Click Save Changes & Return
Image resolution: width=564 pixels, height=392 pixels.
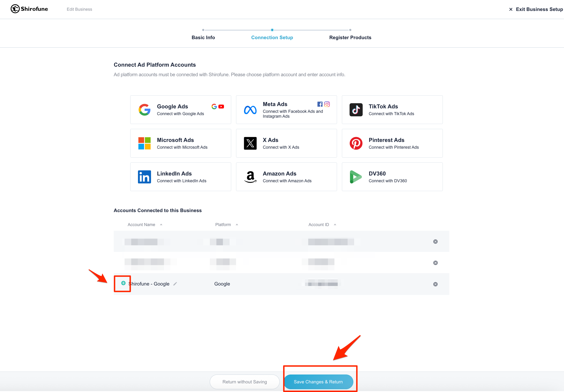coord(318,382)
